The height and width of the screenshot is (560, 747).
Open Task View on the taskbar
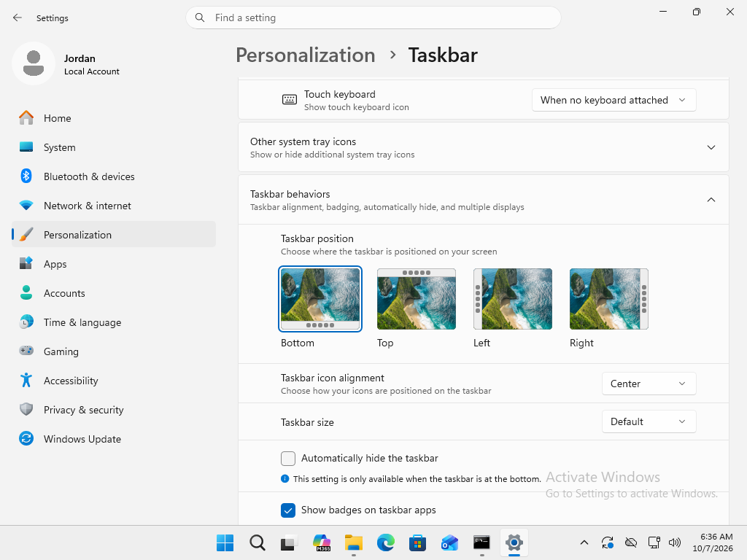pos(289,542)
